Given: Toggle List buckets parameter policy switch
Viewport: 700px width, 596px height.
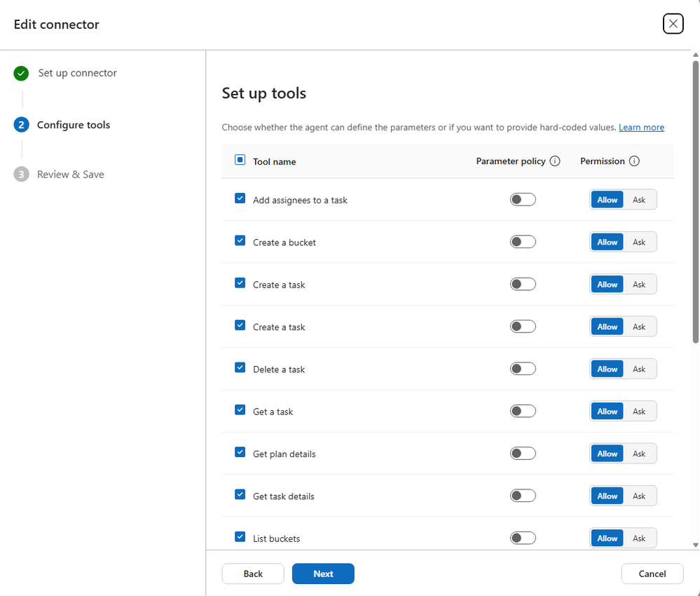Looking at the screenshot, I should [523, 539].
